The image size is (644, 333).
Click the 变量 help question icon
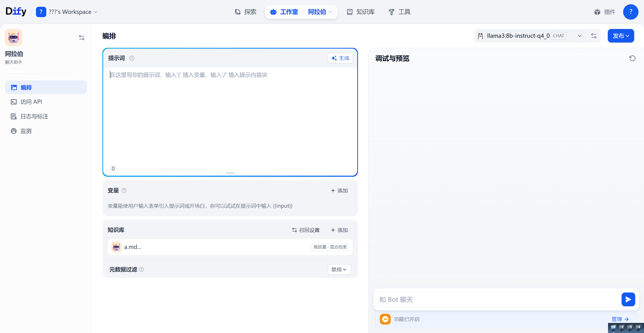point(124,191)
